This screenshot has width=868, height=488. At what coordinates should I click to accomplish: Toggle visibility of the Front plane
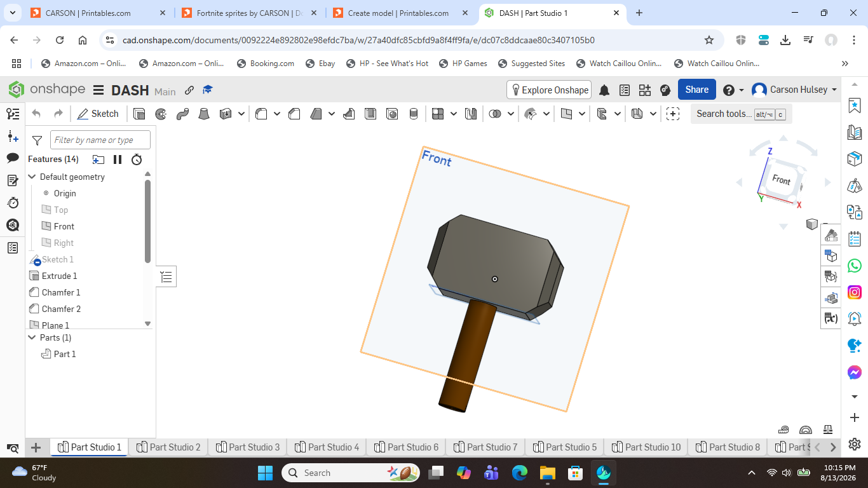[46, 226]
